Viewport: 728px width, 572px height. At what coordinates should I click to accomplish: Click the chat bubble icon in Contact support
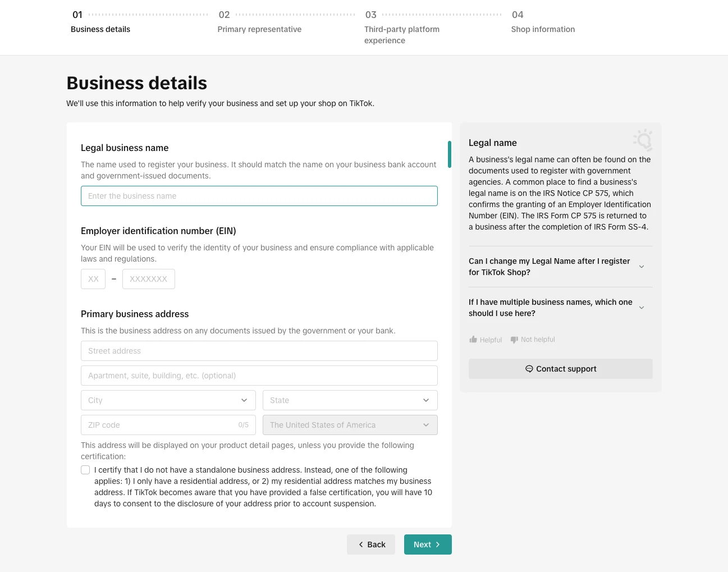click(529, 369)
